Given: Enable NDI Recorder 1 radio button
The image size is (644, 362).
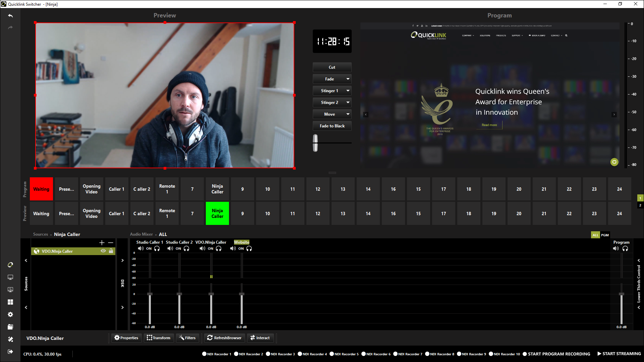Looking at the screenshot, I should (204, 354).
